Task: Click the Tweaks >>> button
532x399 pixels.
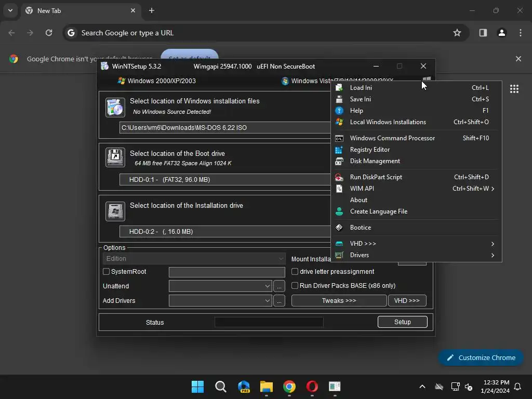Action: (x=339, y=301)
